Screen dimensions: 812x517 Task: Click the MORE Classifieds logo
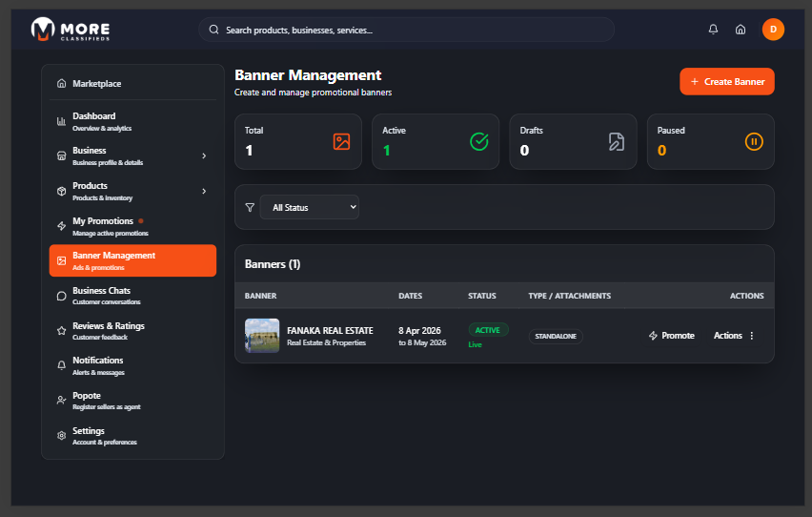click(71, 30)
